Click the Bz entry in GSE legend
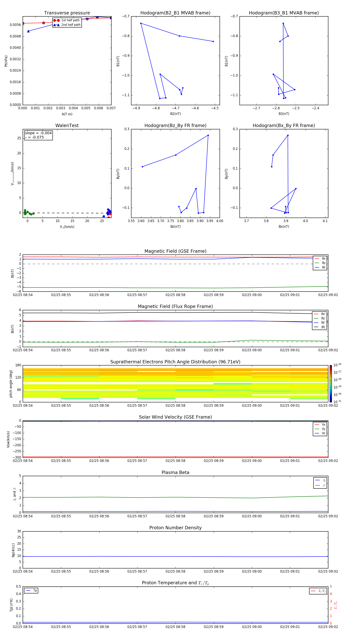351x644 pixels. (320, 267)
